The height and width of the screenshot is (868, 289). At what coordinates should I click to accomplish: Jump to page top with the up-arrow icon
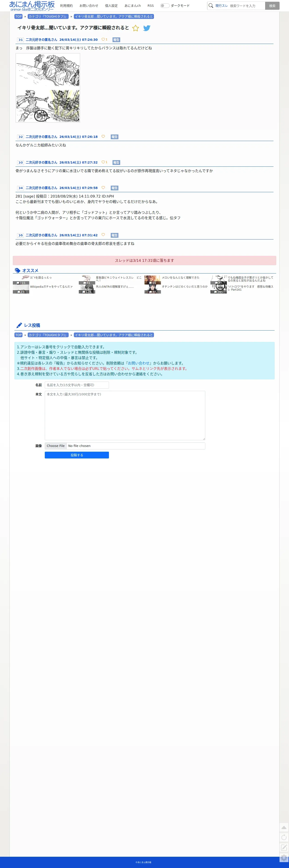pos(284,828)
